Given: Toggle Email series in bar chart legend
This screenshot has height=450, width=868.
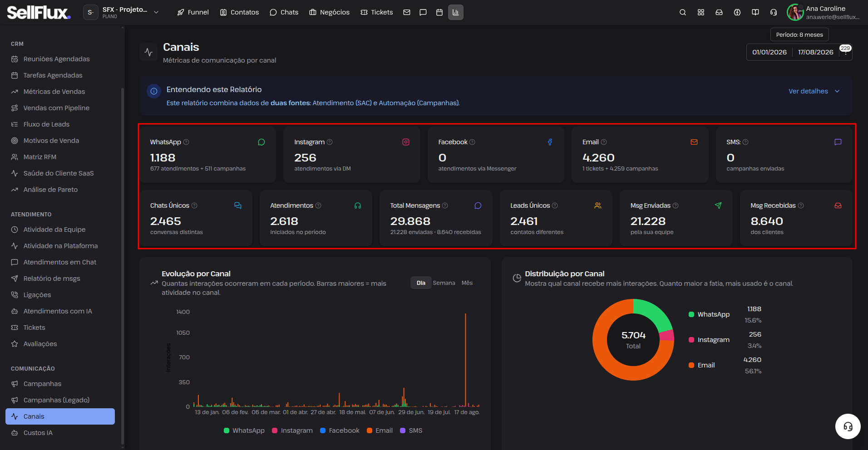Looking at the screenshot, I should pyautogui.click(x=380, y=430).
